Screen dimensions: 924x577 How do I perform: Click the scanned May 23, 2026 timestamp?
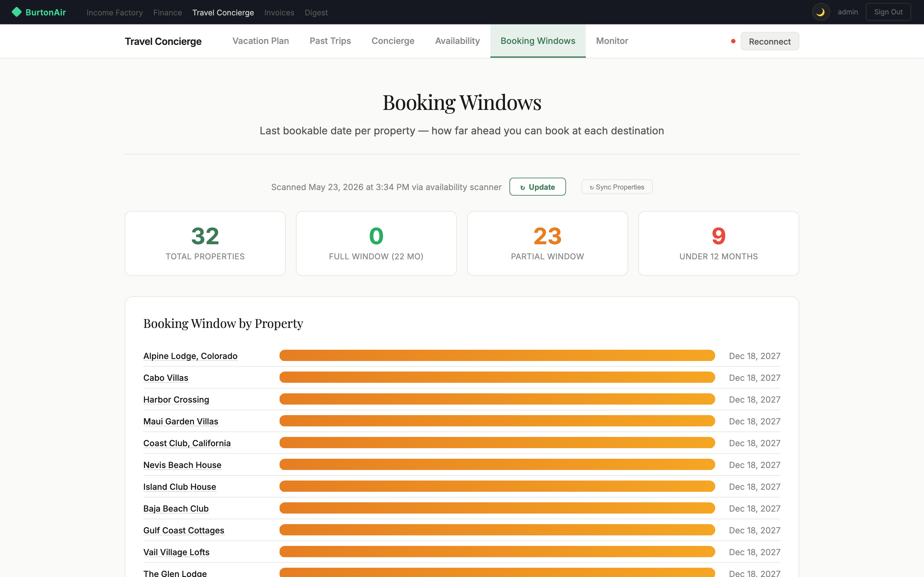(x=386, y=187)
